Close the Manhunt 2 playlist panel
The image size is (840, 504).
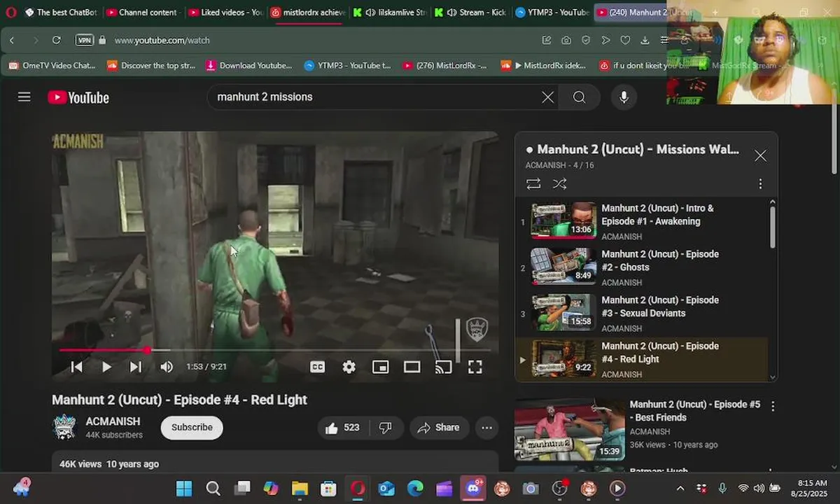(x=760, y=155)
